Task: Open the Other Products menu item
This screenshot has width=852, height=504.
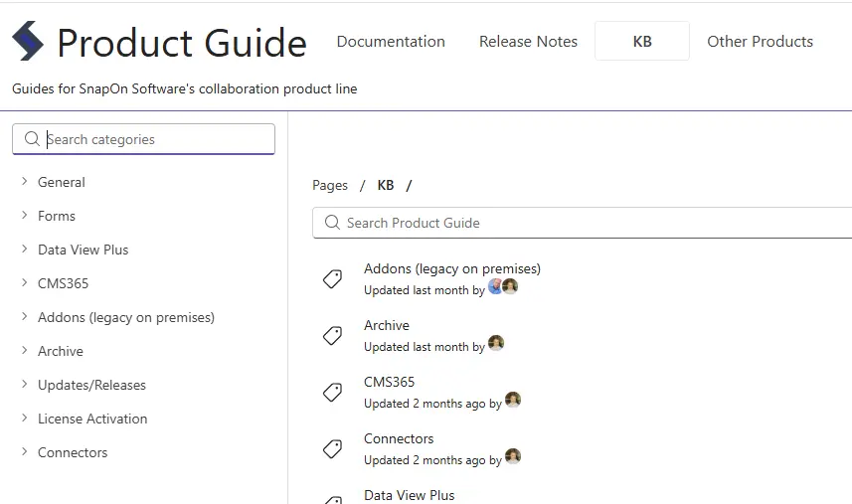Action: coord(760,42)
